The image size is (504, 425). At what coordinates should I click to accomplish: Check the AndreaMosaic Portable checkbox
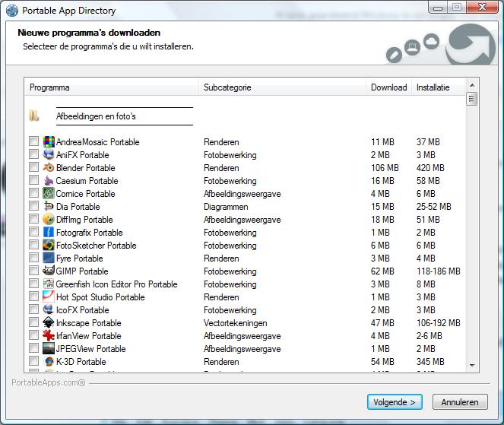33,141
